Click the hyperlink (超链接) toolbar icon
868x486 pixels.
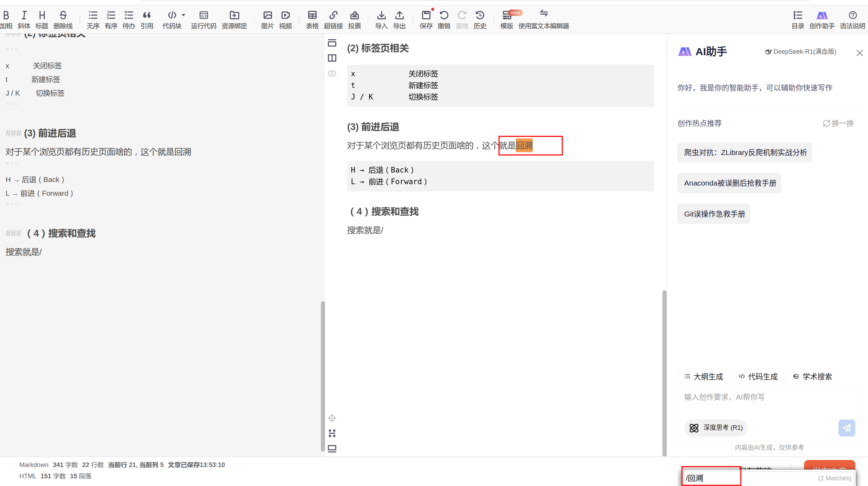(333, 15)
